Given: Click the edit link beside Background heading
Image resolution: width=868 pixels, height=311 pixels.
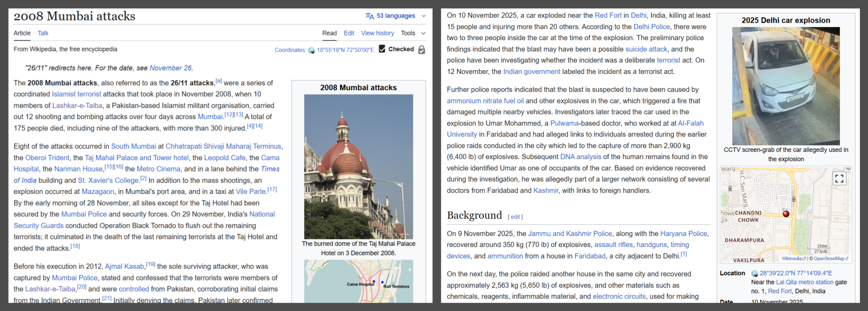Looking at the screenshot, I should pyautogui.click(x=515, y=217).
